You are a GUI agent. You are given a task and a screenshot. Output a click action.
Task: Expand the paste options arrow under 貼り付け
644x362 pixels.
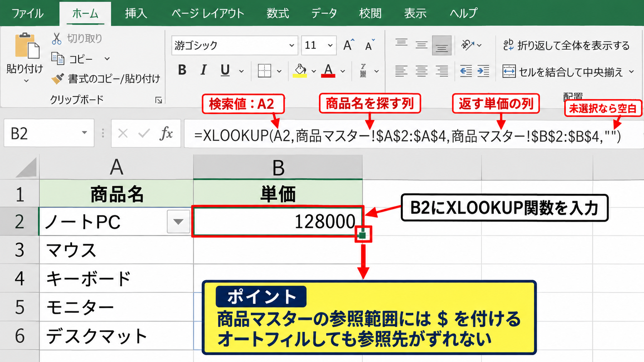coord(26,81)
